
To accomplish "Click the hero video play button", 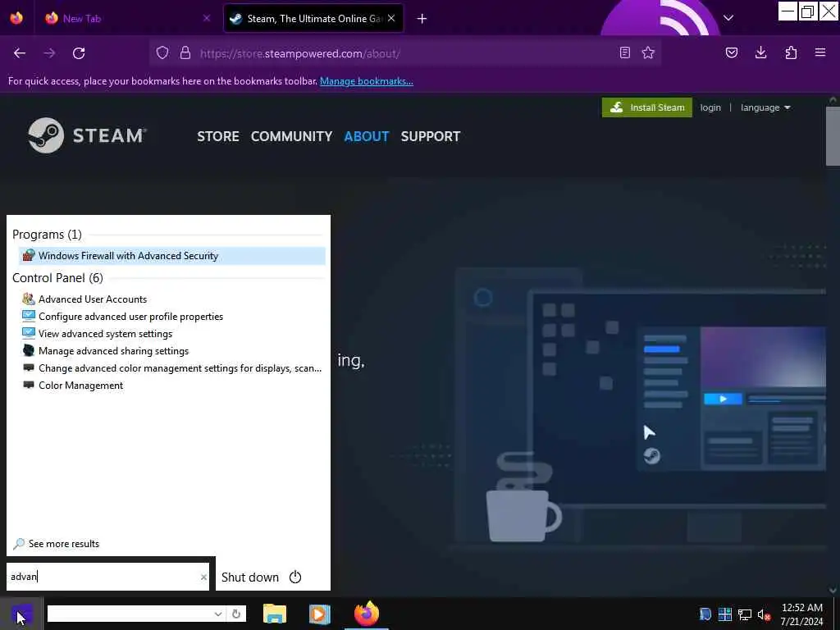I will tap(723, 399).
